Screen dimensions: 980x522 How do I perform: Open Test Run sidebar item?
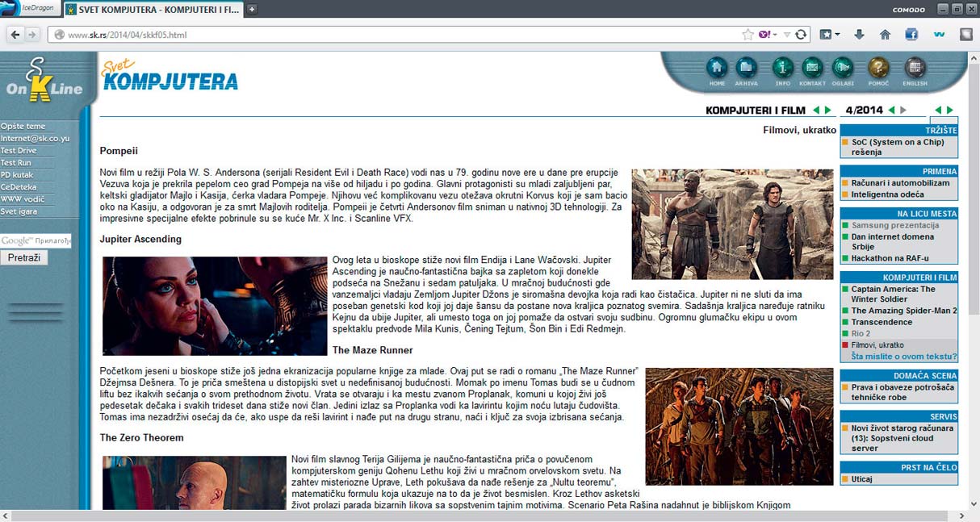click(x=16, y=163)
